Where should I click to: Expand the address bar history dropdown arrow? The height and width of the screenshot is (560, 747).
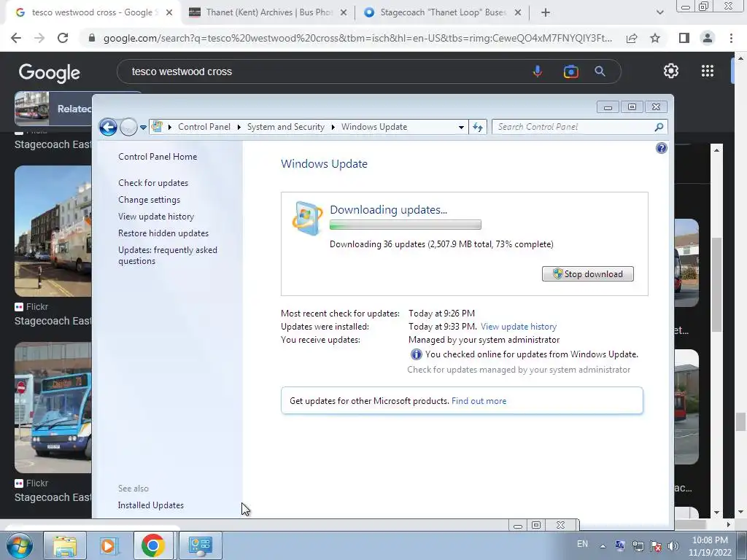pos(461,127)
